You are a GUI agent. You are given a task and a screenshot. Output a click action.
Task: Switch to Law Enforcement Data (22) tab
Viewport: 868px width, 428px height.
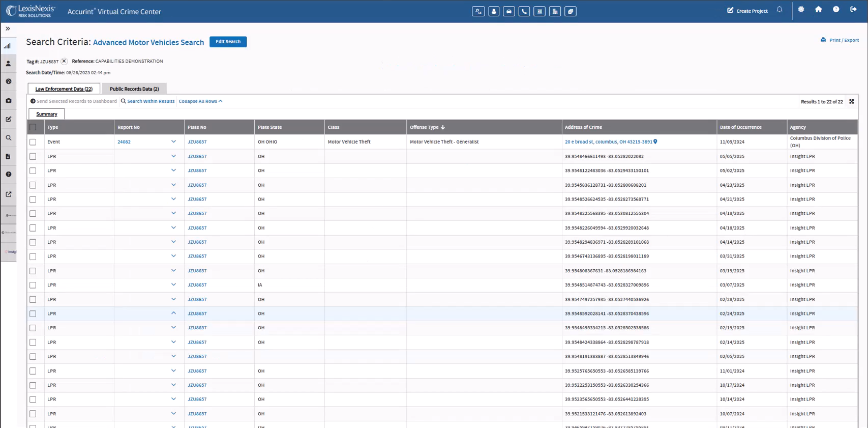pyautogui.click(x=64, y=89)
